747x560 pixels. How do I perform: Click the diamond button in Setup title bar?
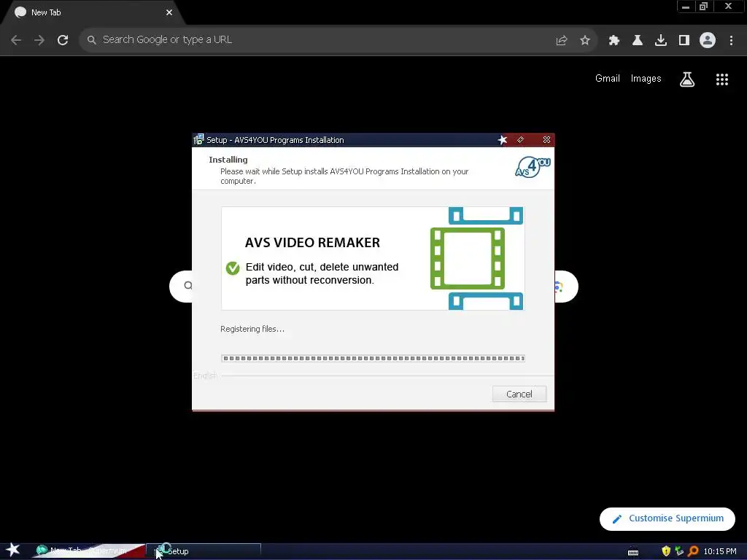(x=520, y=140)
